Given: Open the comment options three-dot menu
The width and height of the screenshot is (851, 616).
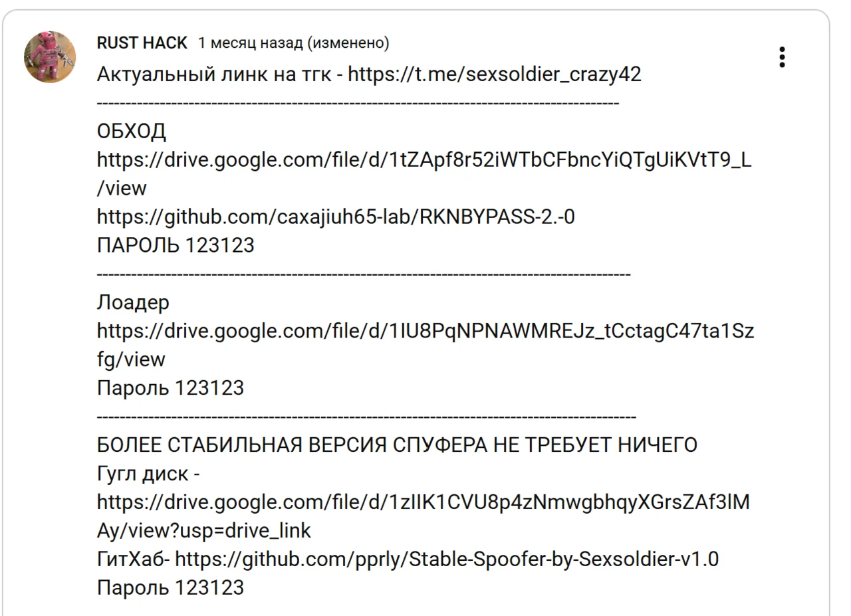Looking at the screenshot, I should pos(782,57).
